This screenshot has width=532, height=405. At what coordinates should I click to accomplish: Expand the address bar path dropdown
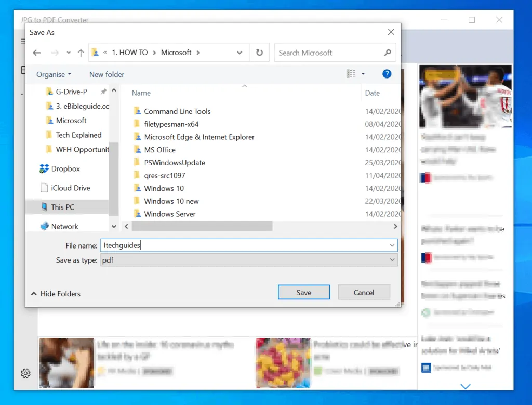tap(240, 53)
